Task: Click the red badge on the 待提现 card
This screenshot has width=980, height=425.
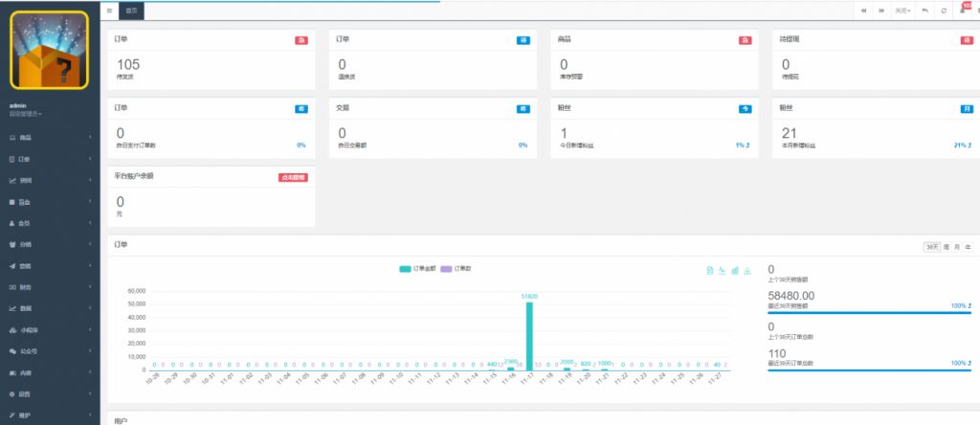Action: [x=967, y=40]
